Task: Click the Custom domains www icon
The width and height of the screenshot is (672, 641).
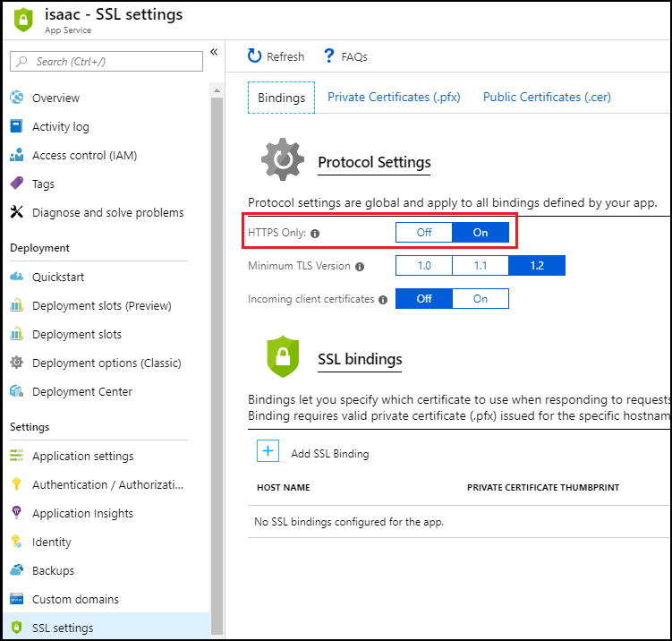Action: [16, 599]
